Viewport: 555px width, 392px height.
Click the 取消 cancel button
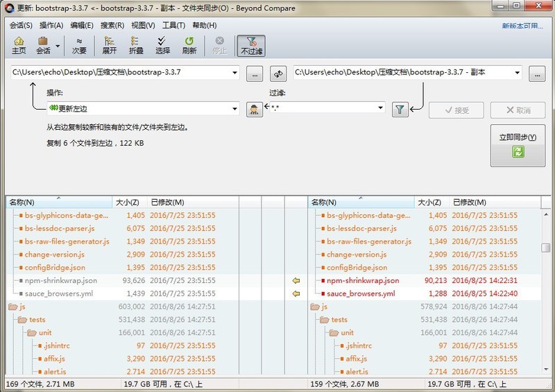coord(518,110)
